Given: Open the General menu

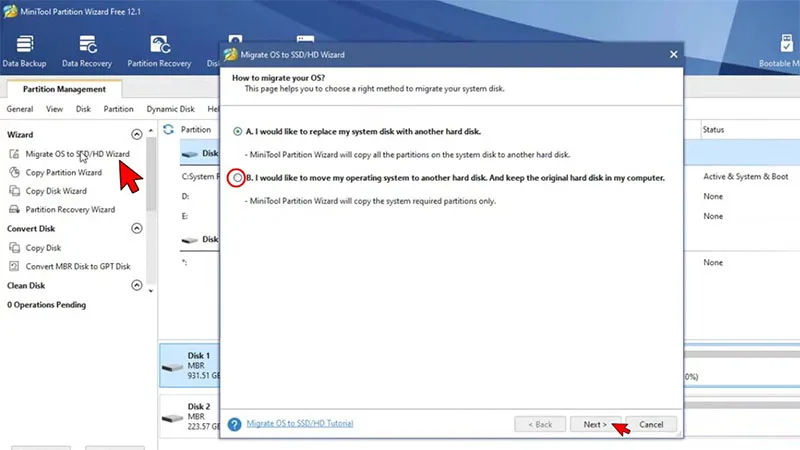Looking at the screenshot, I should pyautogui.click(x=20, y=109).
